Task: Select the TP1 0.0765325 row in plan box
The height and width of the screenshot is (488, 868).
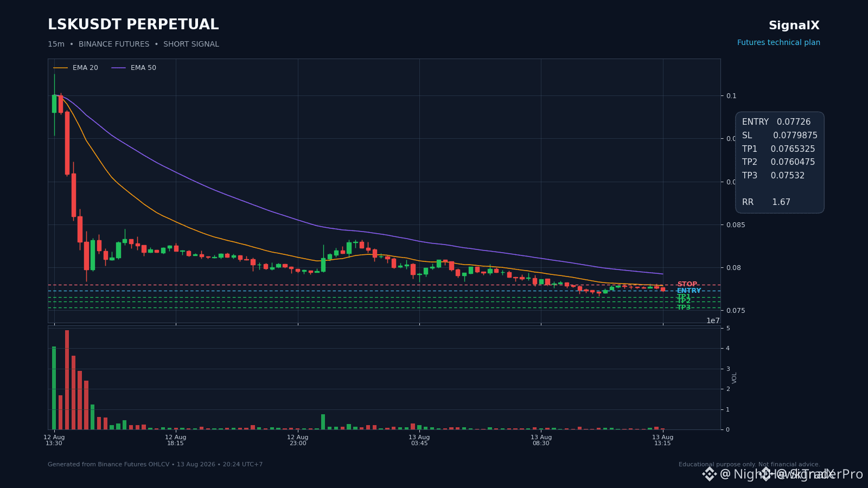Action: coord(778,149)
